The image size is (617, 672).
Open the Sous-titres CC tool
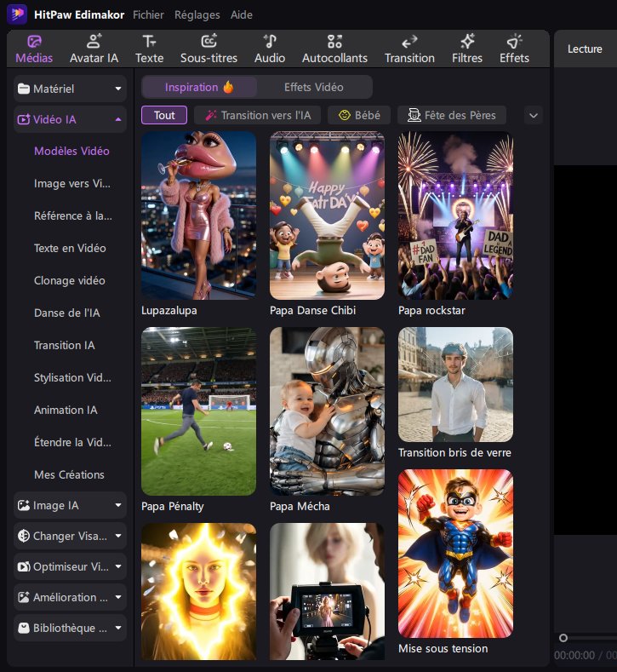tap(209, 49)
